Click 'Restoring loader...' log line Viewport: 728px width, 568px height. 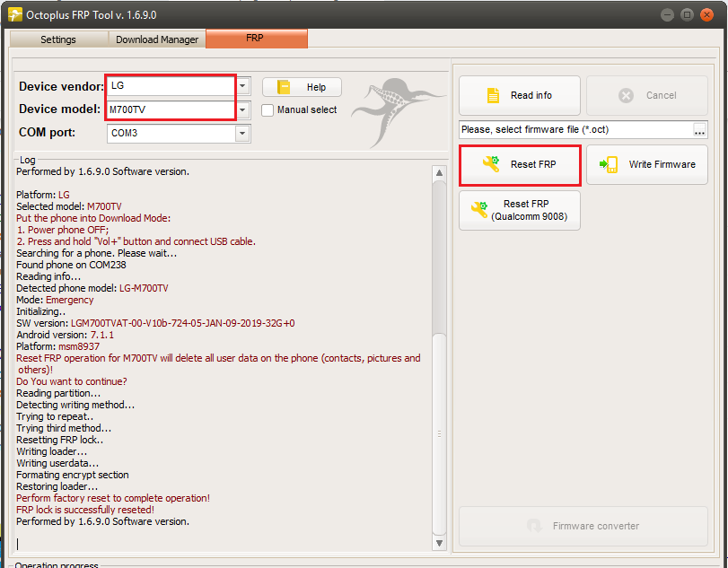tap(57, 486)
